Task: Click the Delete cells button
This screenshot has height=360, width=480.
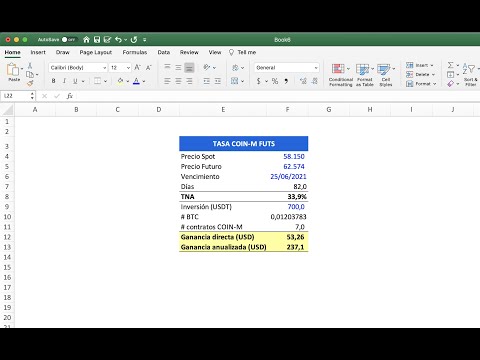Action: [x=421, y=74]
